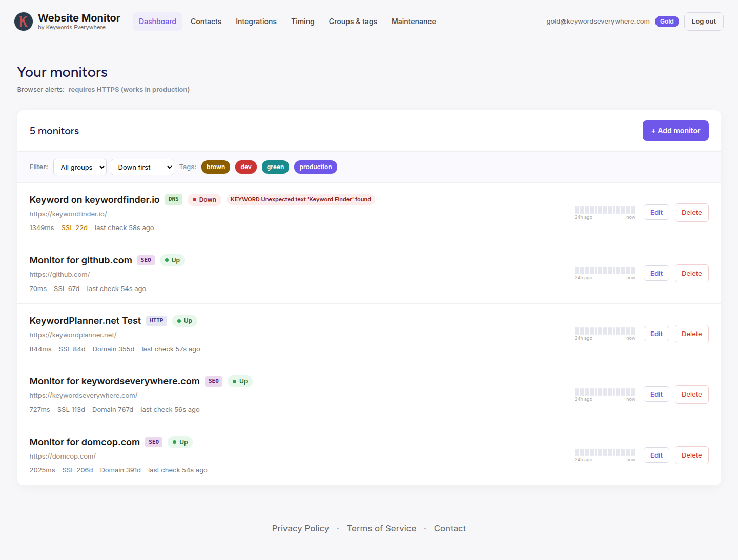The height and width of the screenshot is (560, 738).
Task: Click the HTTP type badge
Action: tap(157, 321)
